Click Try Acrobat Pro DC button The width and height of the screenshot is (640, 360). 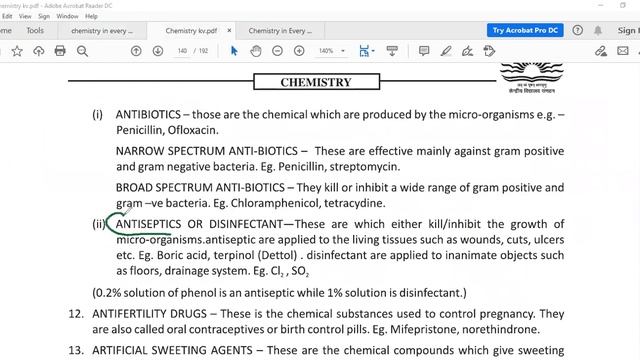click(525, 30)
